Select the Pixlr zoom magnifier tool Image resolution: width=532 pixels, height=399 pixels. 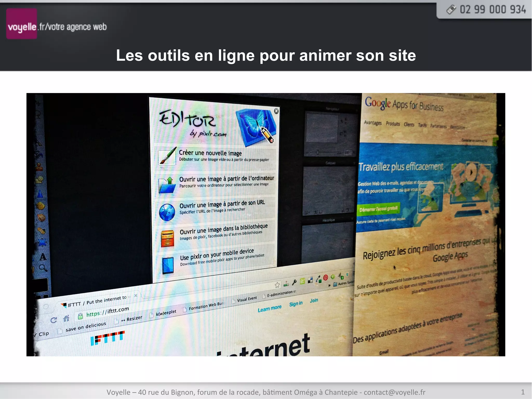pyautogui.click(x=43, y=268)
